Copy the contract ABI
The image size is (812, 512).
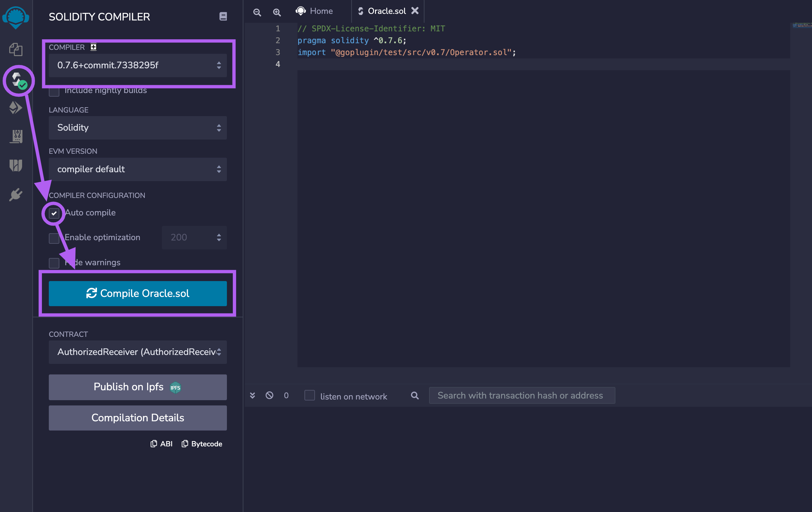click(x=161, y=443)
